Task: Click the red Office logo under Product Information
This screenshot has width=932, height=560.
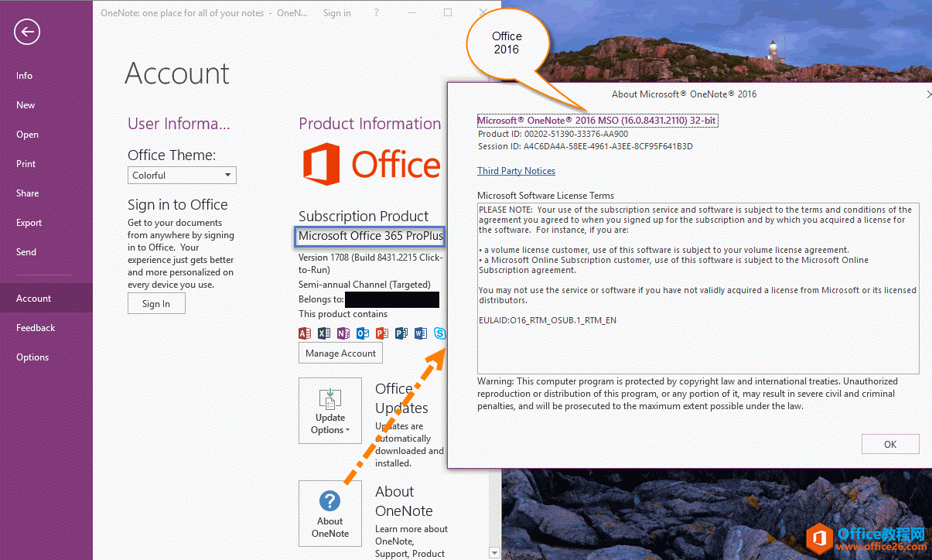Action: [321, 164]
